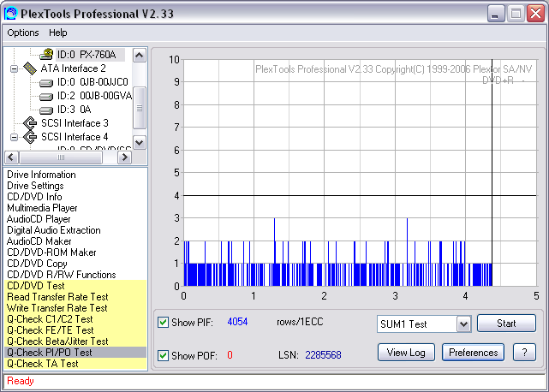
Task: Click the PIF value 4054
Action: 237,322
